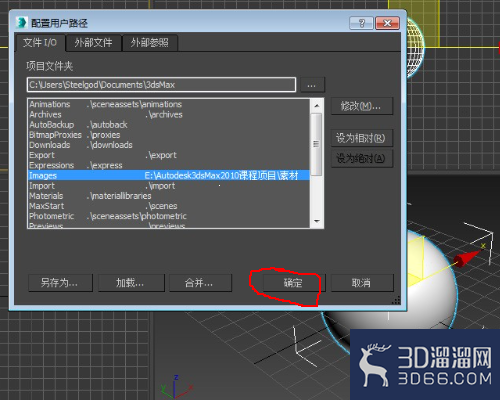The image size is (500, 400).
Task: Click the 设为绝对(A) button
Action: click(x=362, y=158)
